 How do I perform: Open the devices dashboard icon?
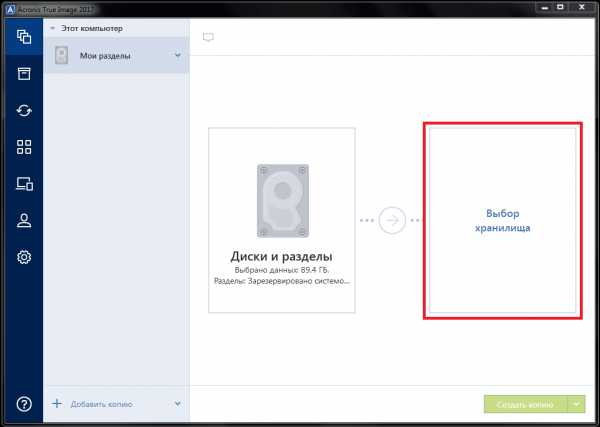tap(22, 184)
